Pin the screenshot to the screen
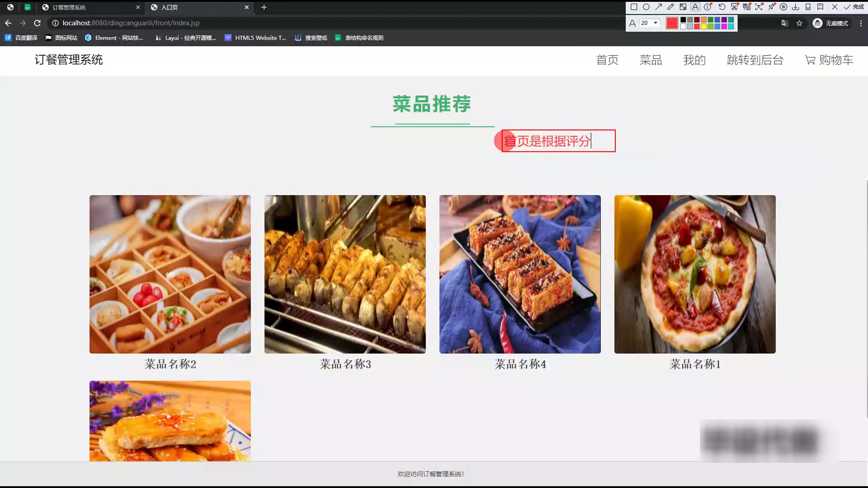 [771, 7]
